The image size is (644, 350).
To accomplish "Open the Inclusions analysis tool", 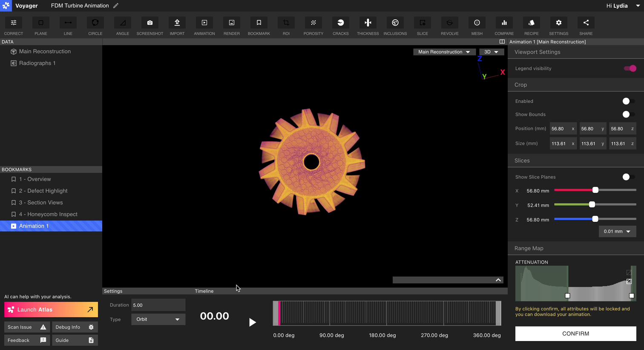I will tap(395, 26).
